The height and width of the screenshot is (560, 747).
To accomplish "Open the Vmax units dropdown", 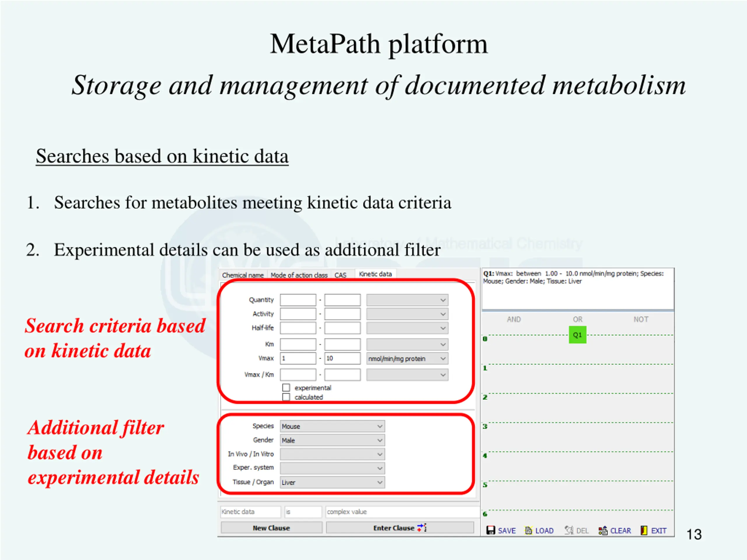I will click(407, 358).
